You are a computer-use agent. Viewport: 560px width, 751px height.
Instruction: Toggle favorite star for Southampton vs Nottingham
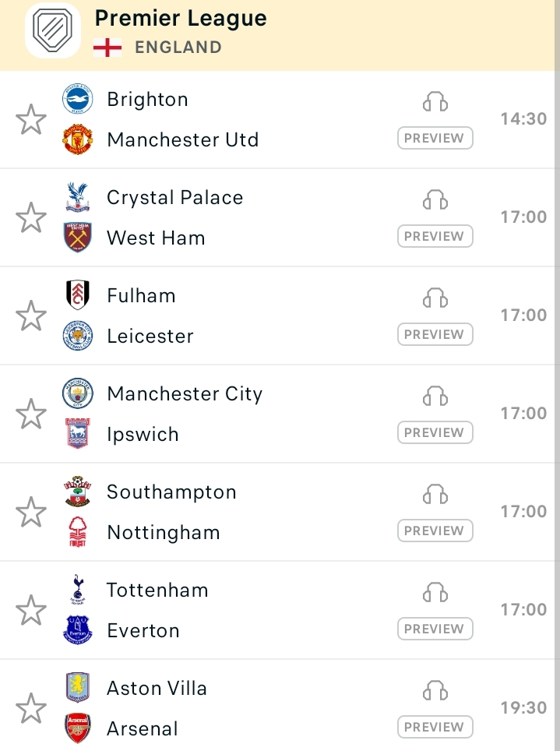click(x=31, y=512)
